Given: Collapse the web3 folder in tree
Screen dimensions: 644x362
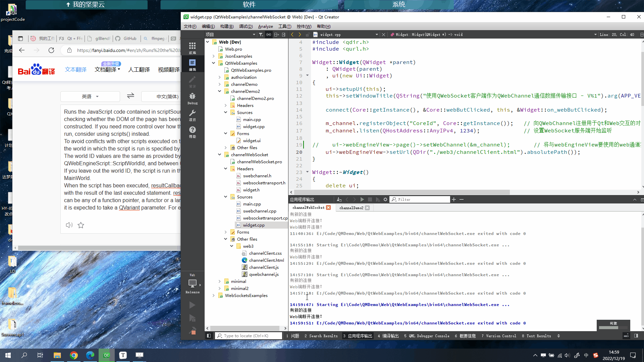Looking at the screenshot, I should tap(232, 246).
